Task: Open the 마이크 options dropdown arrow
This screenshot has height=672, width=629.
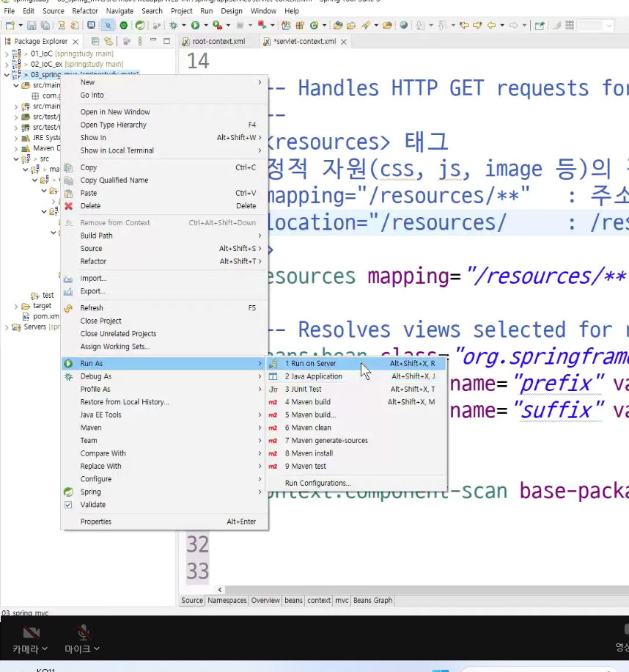Action: click(x=97, y=649)
